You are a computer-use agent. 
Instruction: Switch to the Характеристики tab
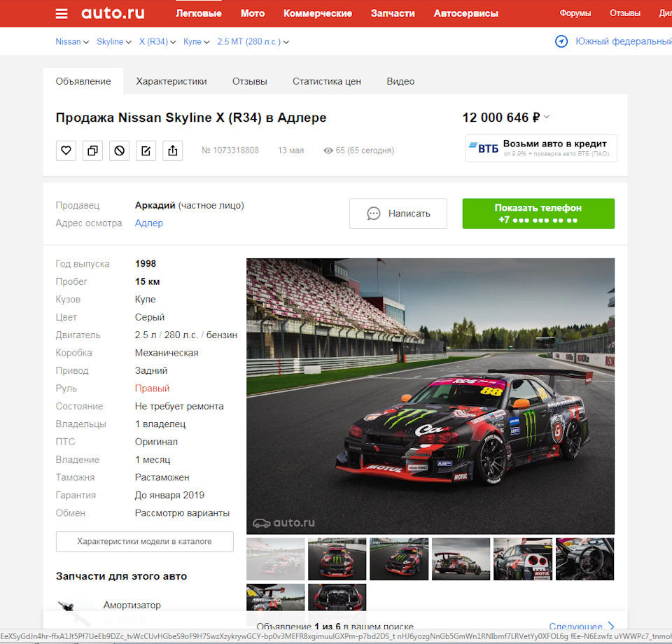[171, 81]
